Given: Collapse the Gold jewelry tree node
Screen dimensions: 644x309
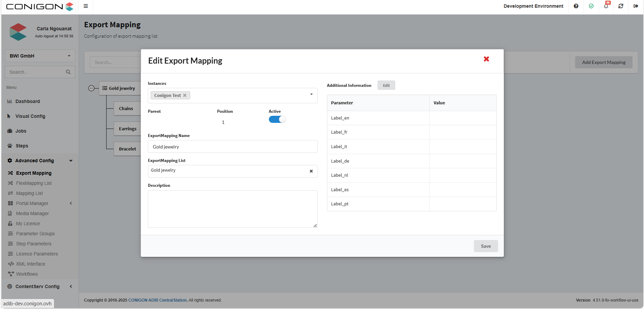Looking at the screenshot, I should point(91,88).
